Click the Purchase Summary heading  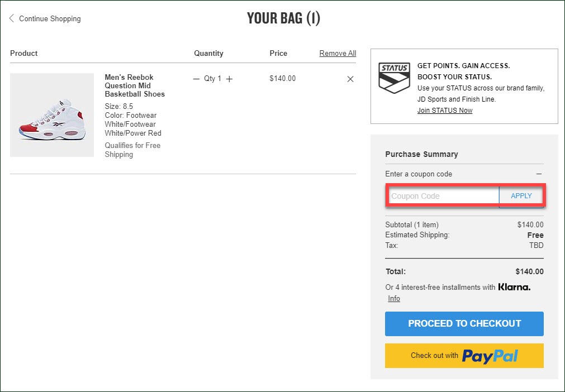421,154
